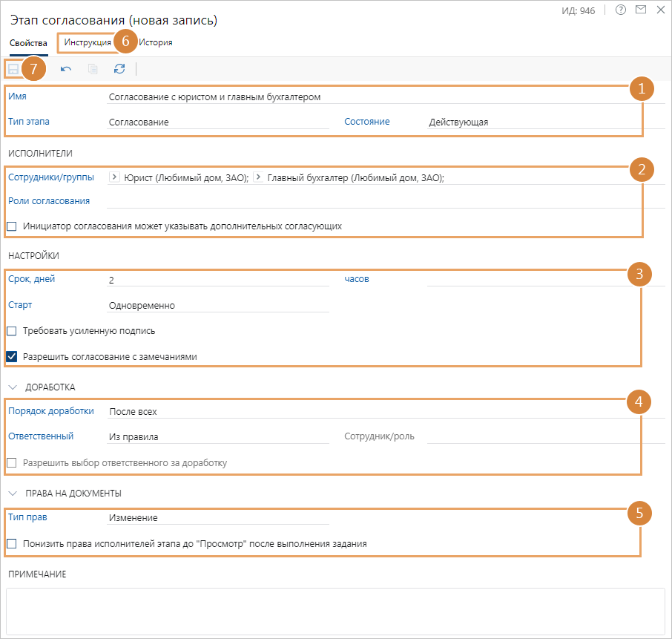This screenshot has width=672, height=639.
Task: Open the История tab
Action: coord(156,42)
